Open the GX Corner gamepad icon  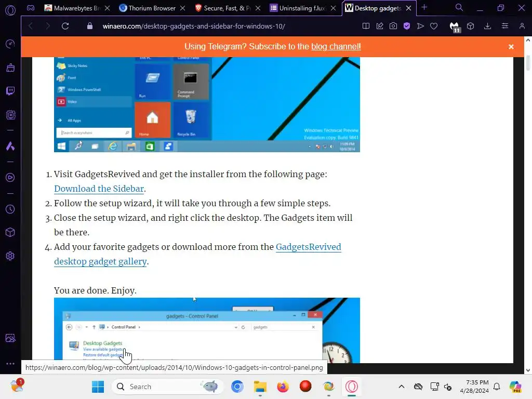(31, 8)
